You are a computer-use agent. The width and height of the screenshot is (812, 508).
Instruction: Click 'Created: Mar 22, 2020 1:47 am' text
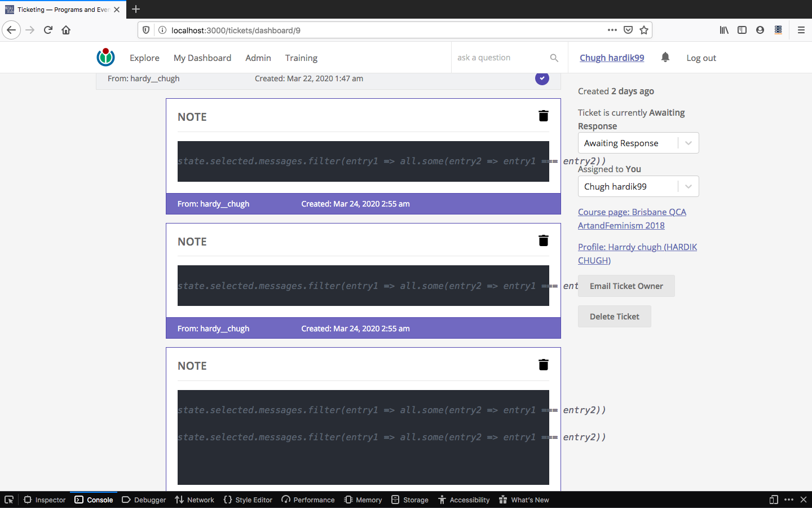tap(309, 78)
